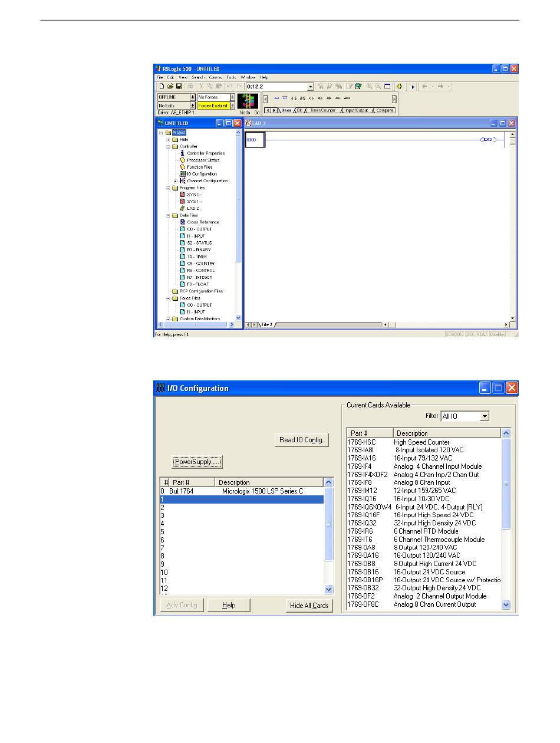Viewport: 560px width, 743px height.
Task: Click Help button in I/O Configuration
Action: 229,605
